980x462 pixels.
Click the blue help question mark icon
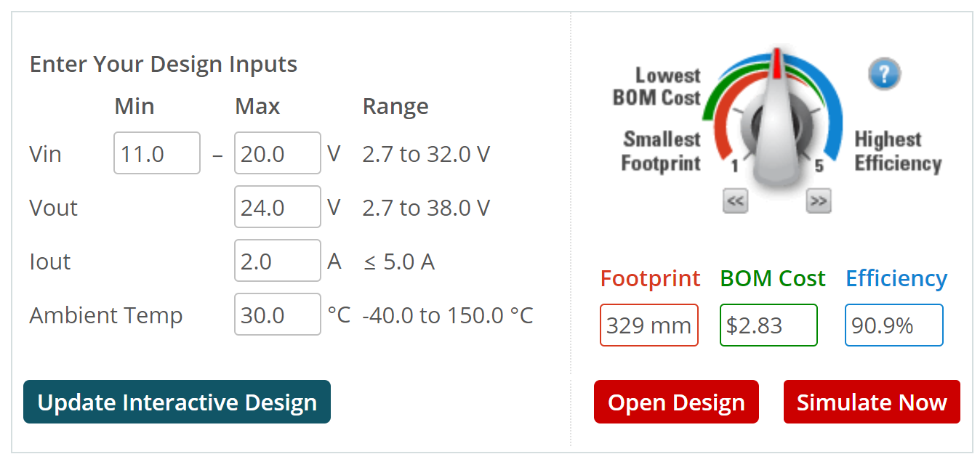coord(884,73)
